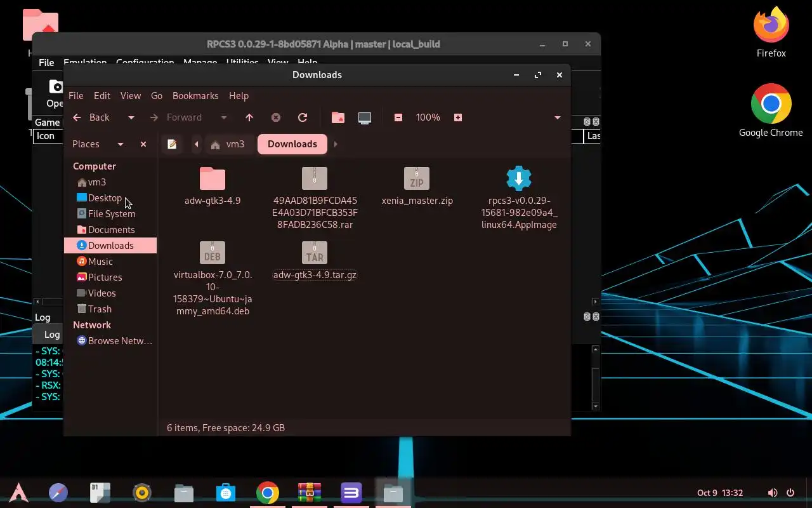Open the Edit menu
This screenshot has width=812, height=508.
point(102,96)
